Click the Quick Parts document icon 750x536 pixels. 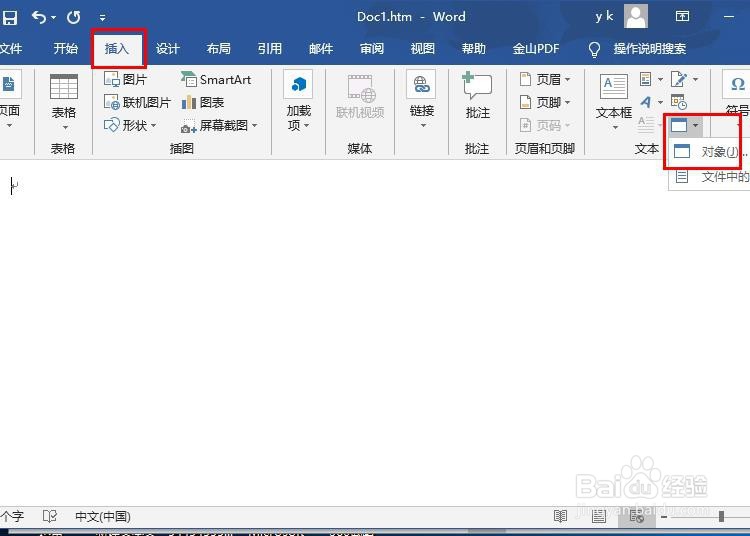click(x=646, y=79)
